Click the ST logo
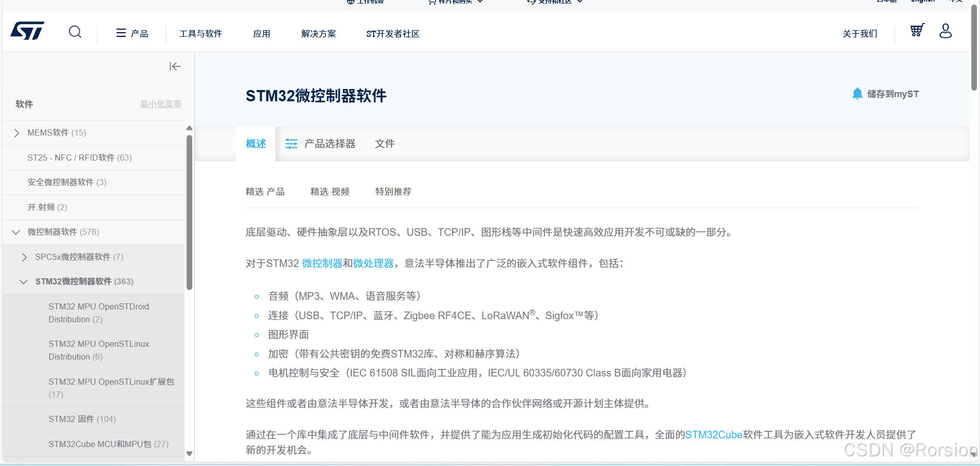The image size is (980, 466). tap(28, 31)
